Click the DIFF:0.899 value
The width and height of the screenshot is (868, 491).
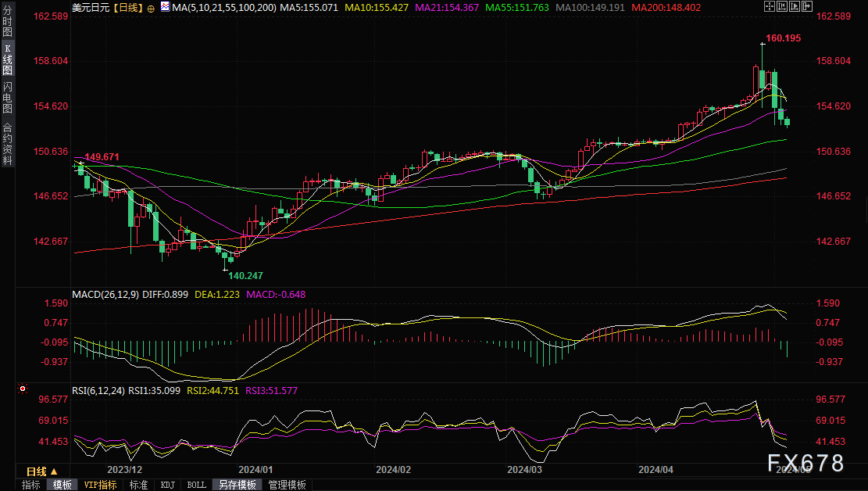(166, 294)
